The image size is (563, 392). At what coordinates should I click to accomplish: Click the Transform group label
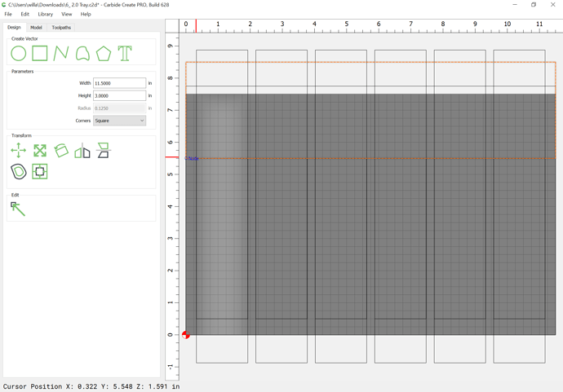(x=21, y=135)
